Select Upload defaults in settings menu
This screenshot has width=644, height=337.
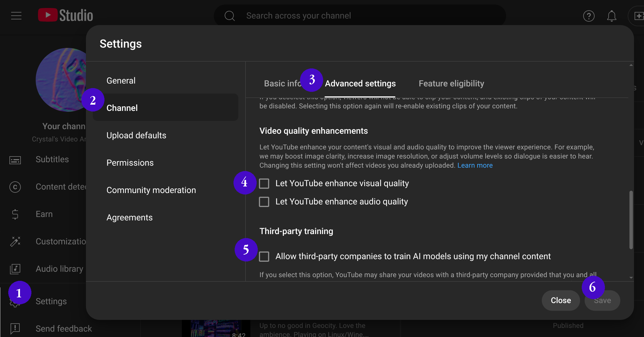pyautogui.click(x=136, y=135)
